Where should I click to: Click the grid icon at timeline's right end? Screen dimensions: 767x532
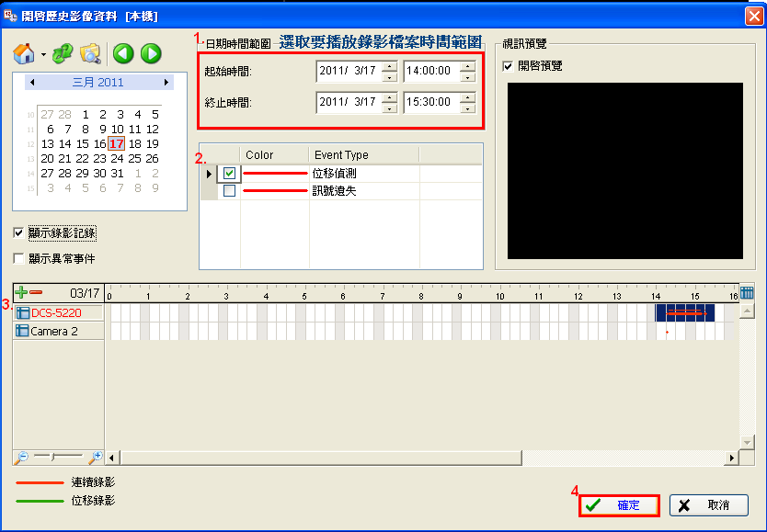pos(747,293)
